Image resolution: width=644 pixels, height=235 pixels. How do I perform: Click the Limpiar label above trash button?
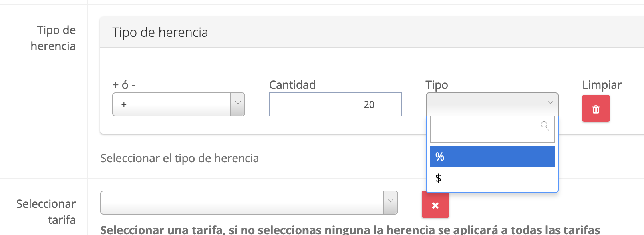coord(602,85)
